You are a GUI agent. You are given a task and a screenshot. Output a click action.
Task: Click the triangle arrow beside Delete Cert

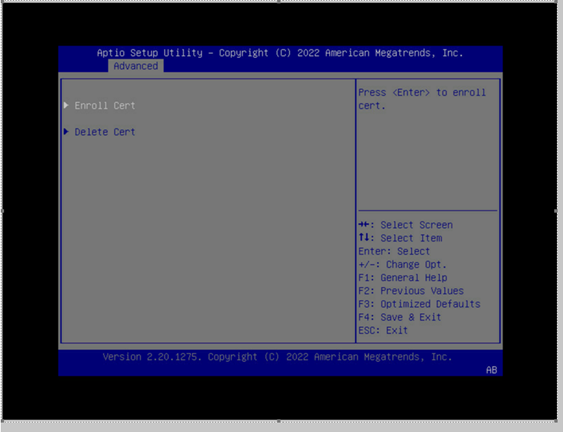point(66,131)
